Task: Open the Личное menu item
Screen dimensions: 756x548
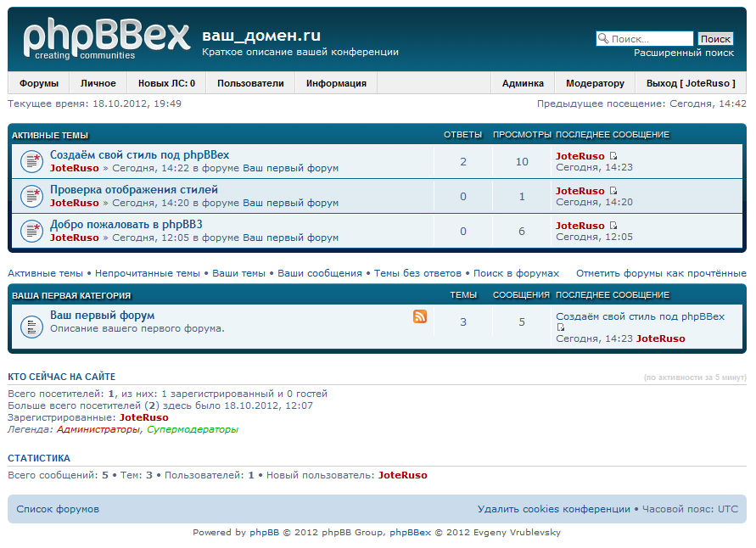Action: (x=98, y=83)
